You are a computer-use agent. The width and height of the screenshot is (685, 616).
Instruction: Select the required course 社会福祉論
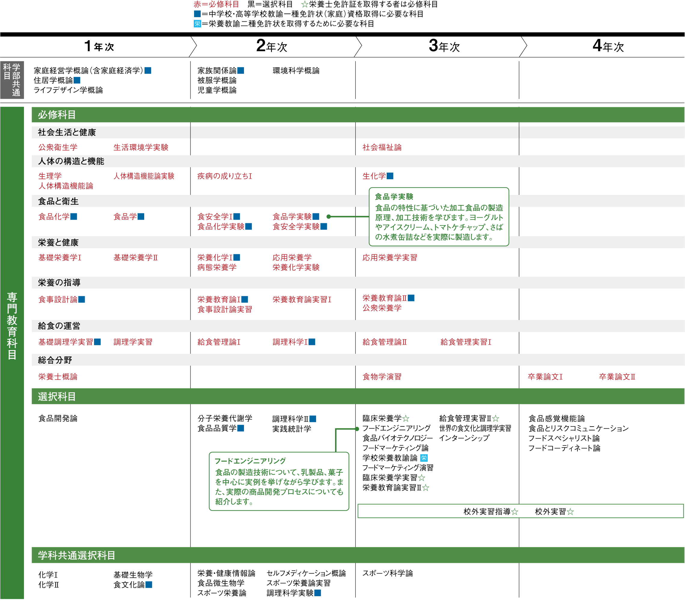382,147
